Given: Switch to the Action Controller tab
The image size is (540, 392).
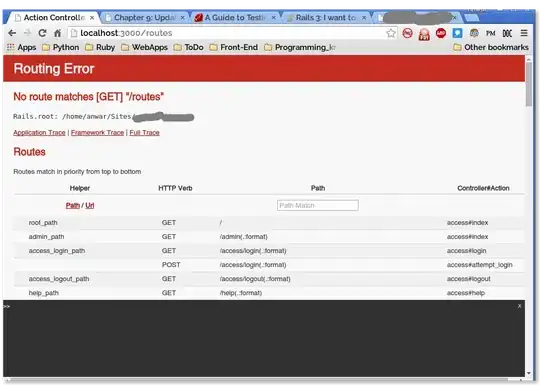Looking at the screenshot, I should coord(53,18).
